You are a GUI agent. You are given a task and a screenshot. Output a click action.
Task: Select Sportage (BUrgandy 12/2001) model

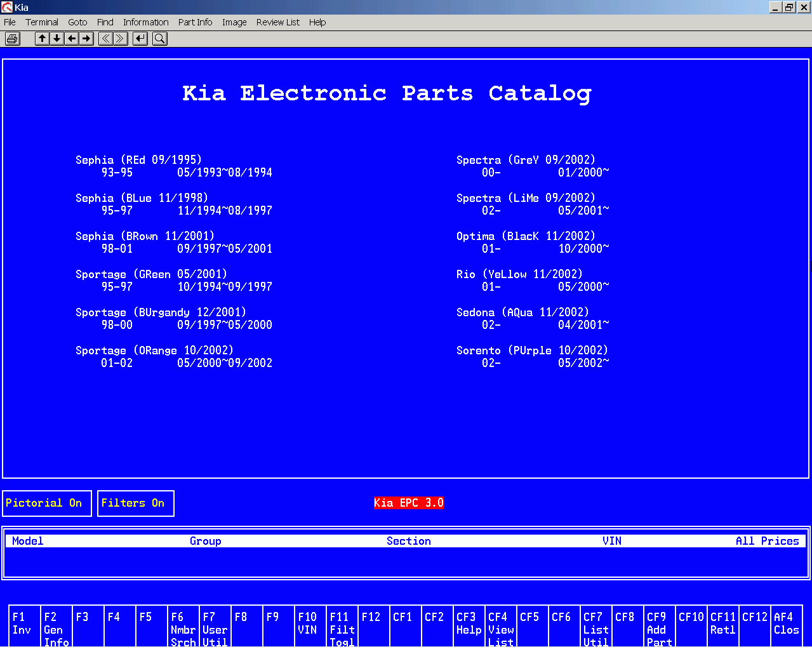click(161, 312)
